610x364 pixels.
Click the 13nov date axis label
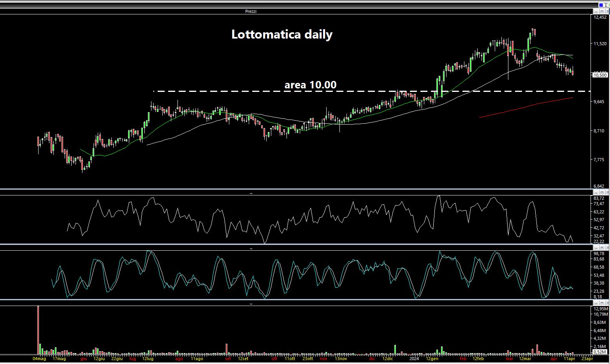(341, 359)
